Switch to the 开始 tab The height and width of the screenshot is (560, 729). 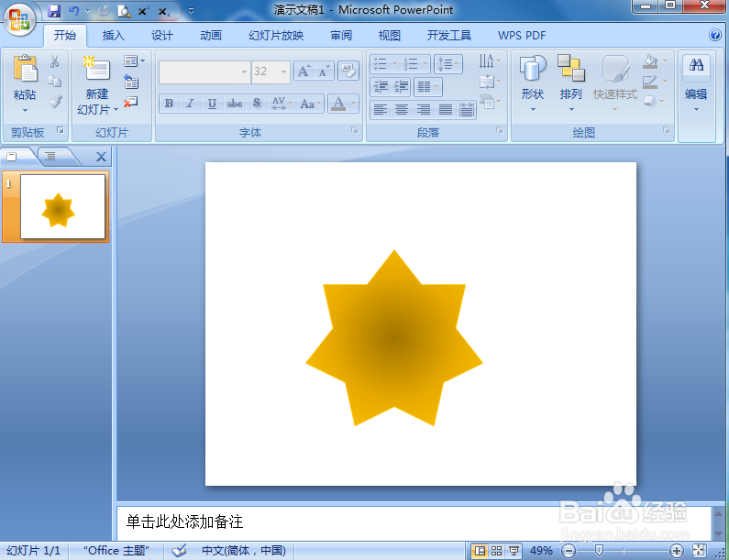[x=64, y=36]
